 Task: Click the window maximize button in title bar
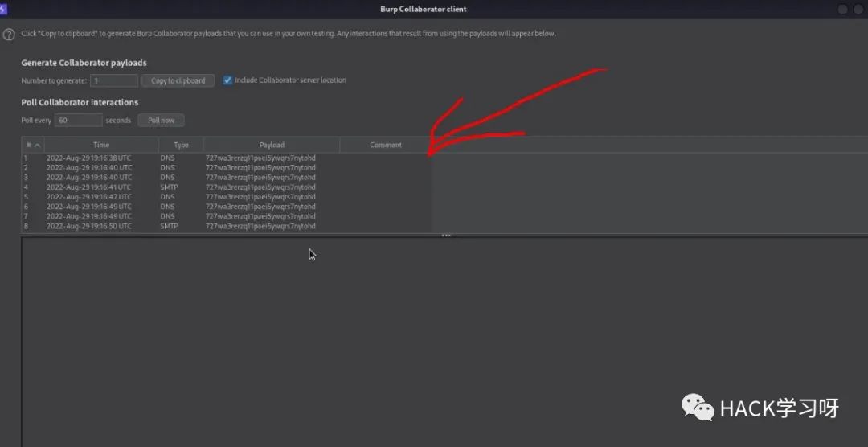click(842, 9)
